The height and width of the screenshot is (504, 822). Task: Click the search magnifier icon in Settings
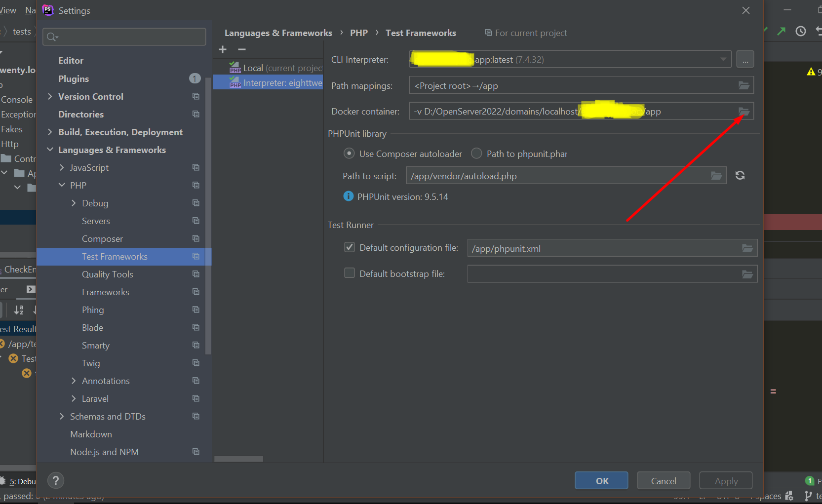(52, 37)
